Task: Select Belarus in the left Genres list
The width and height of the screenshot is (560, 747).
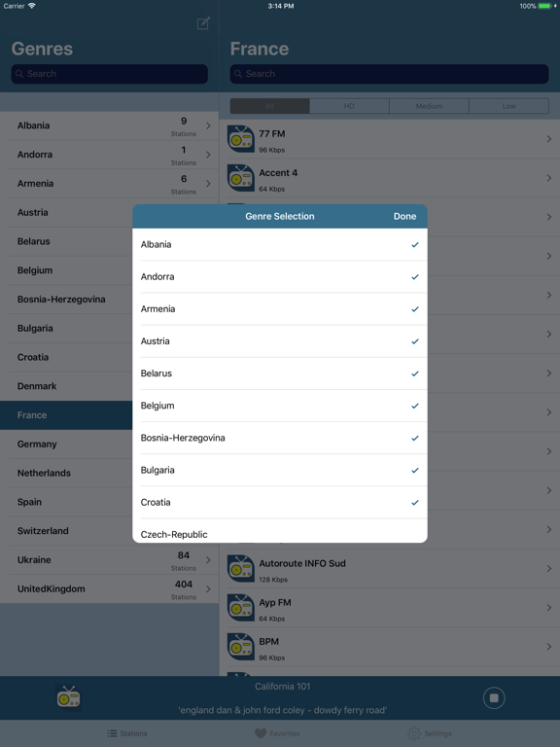Action: 66,241
